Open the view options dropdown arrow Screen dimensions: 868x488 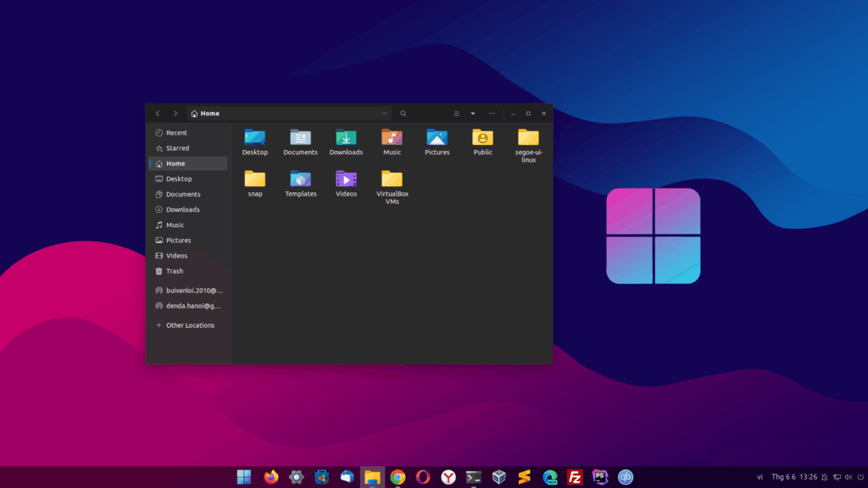[472, 113]
